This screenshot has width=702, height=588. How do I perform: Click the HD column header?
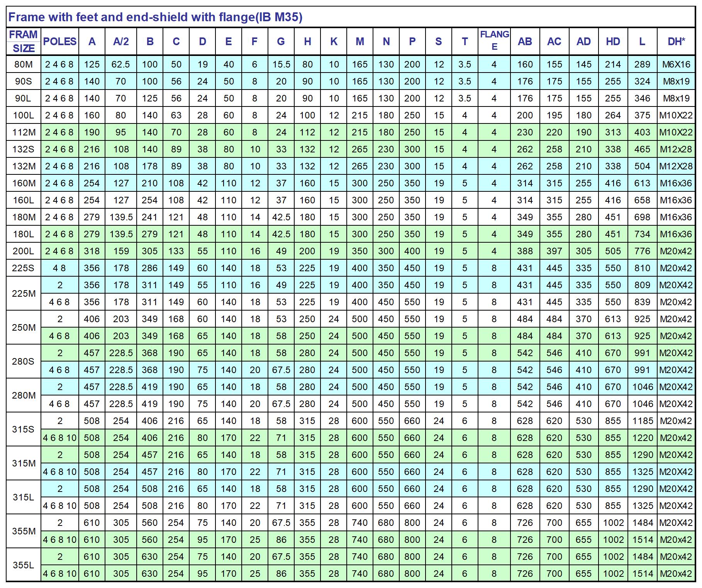pyautogui.click(x=613, y=41)
